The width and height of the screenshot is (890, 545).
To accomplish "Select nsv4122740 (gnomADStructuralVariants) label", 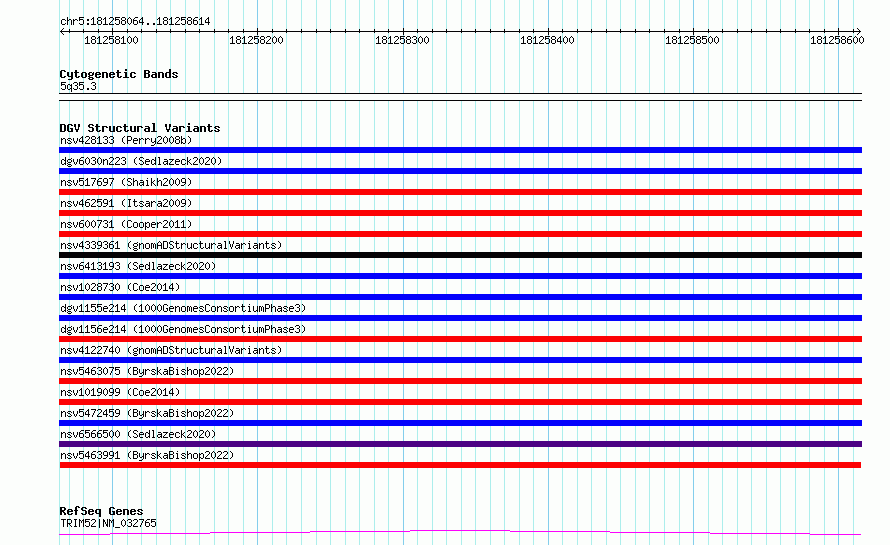I will (x=171, y=350).
